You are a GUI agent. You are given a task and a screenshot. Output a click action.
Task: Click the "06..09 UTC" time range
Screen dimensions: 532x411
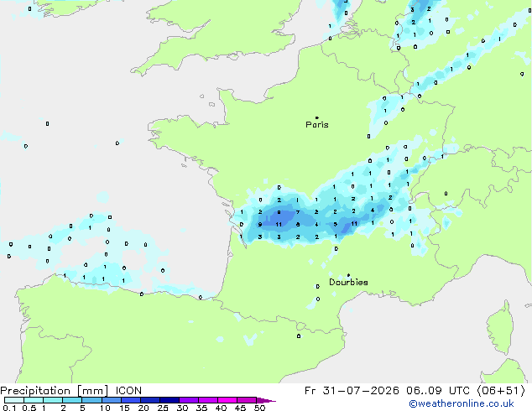coord(438,391)
